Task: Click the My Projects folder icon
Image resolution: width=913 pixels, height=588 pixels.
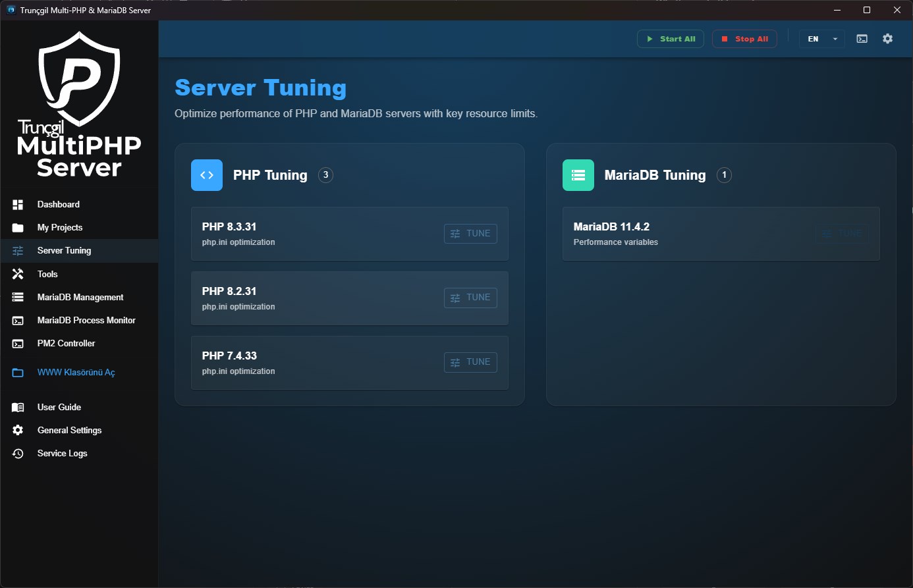Action: 18,228
